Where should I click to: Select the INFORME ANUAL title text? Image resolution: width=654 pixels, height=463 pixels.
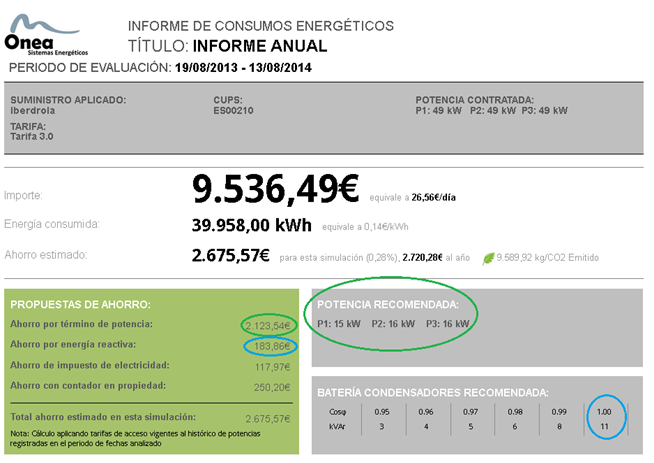click(259, 46)
